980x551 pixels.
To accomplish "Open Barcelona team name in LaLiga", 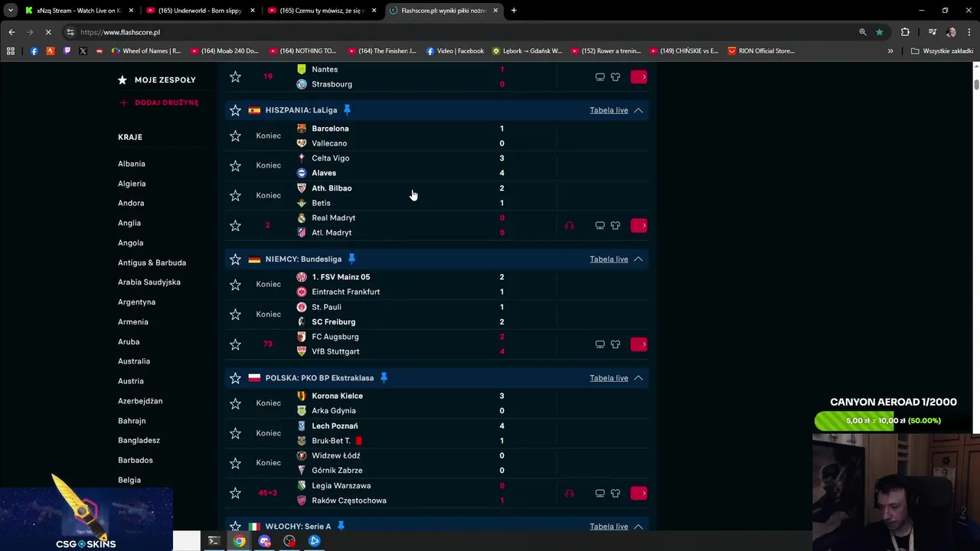I will coord(330,129).
